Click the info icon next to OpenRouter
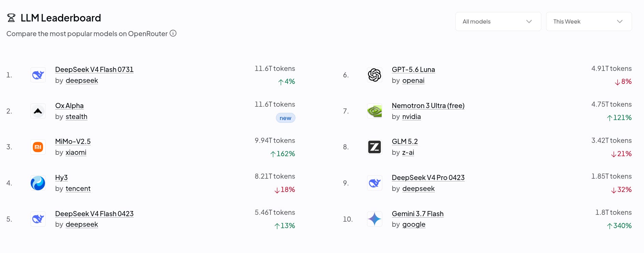The image size is (644, 253). pos(173,33)
